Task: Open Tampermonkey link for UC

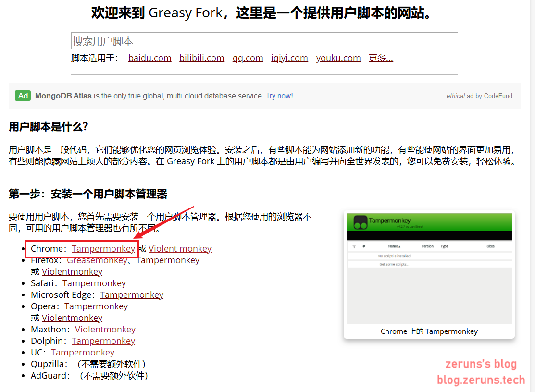Action: [x=83, y=353]
